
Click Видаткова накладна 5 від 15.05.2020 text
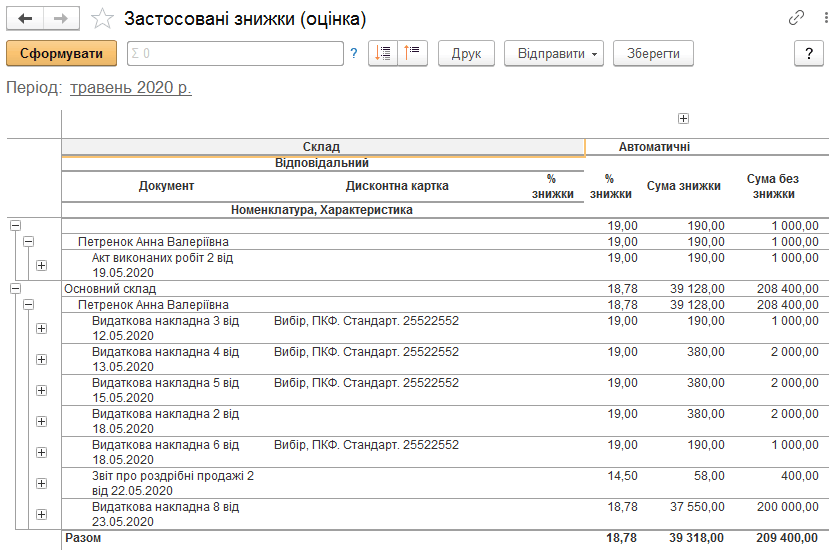(165, 390)
